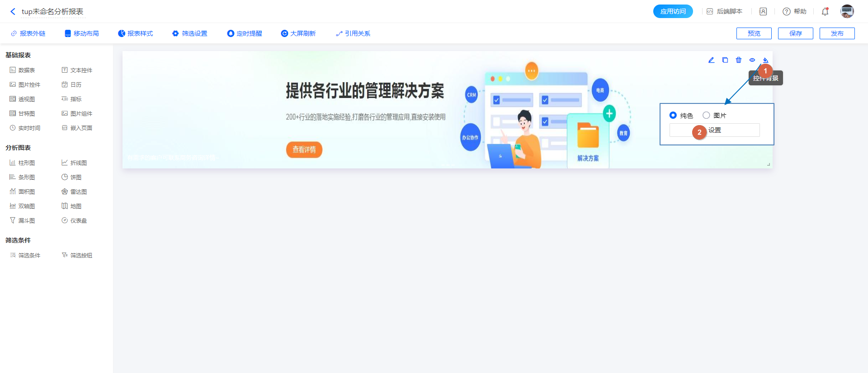Select the 仪表盘 gauge component
Image resolution: width=868 pixels, height=373 pixels.
[74, 221]
